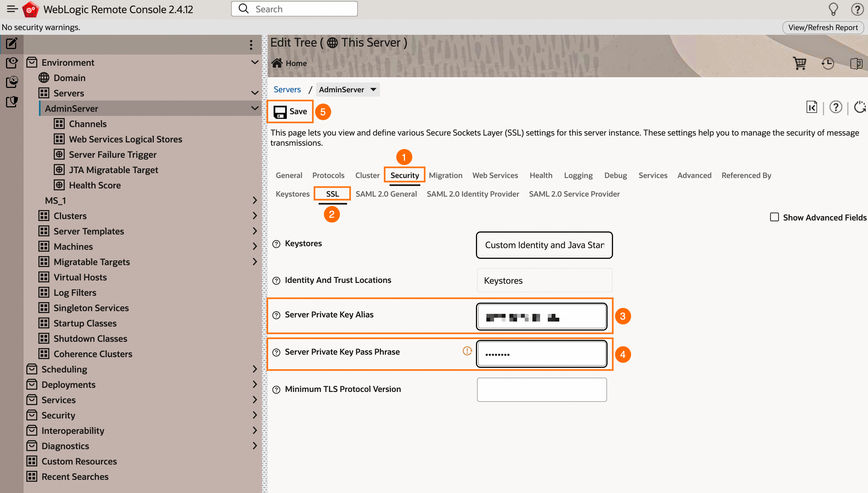Expand the MS_1 server node
Viewport: 868px width, 493px height.
point(254,200)
